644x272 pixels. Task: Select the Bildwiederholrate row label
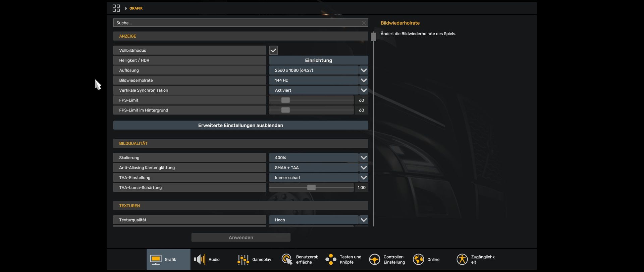[x=190, y=80]
